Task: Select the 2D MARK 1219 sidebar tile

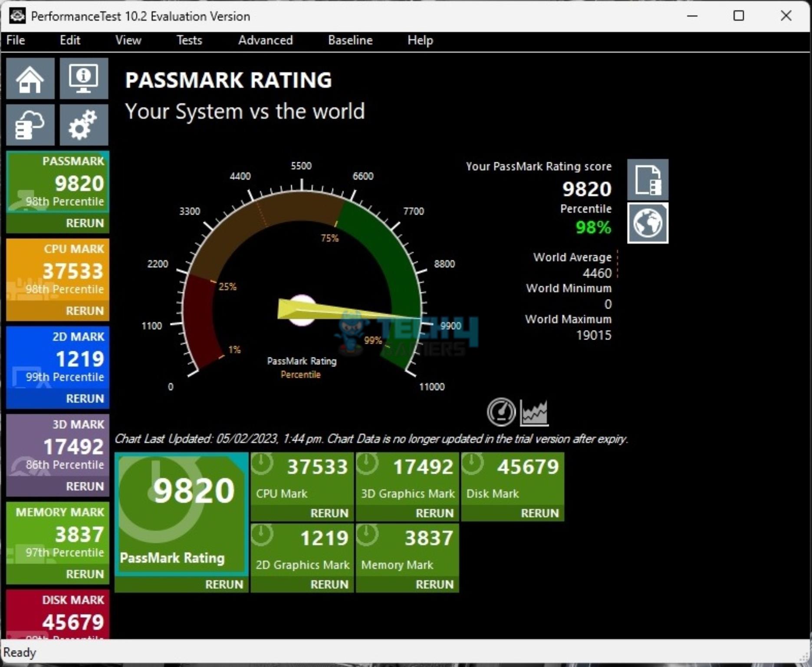Action: point(58,357)
